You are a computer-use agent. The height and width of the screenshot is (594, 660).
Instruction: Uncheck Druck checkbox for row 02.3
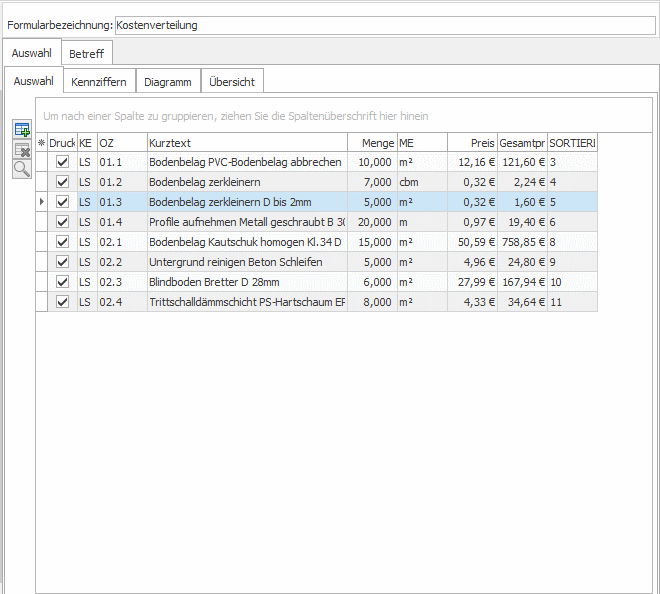tap(62, 282)
